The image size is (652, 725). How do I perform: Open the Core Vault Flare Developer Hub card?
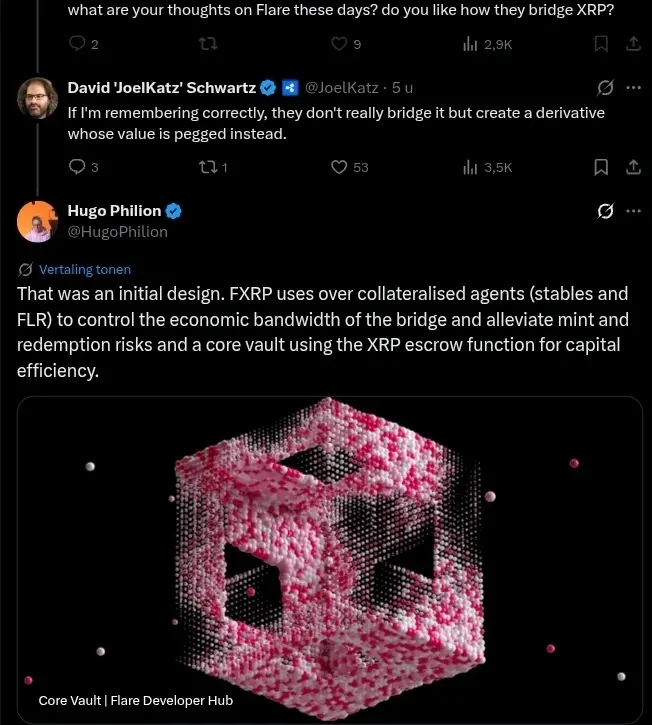(330, 560)
